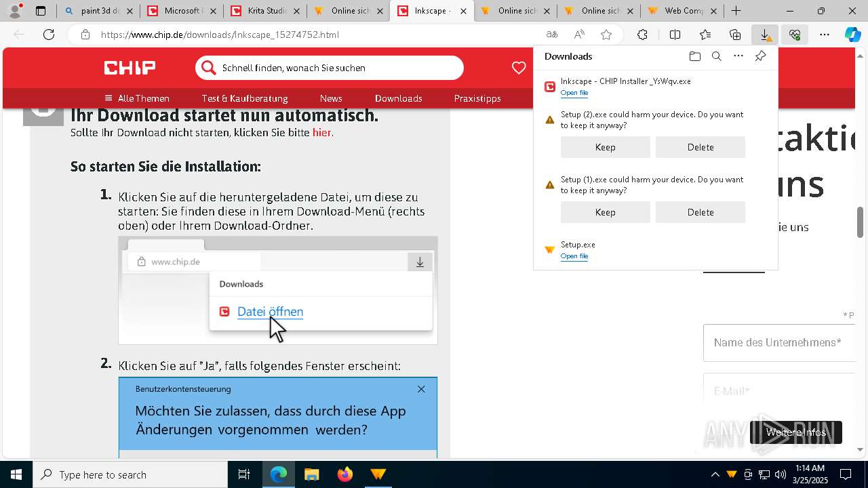
Task: Click the E-Mail input field
Action: [x=779, y=391]
